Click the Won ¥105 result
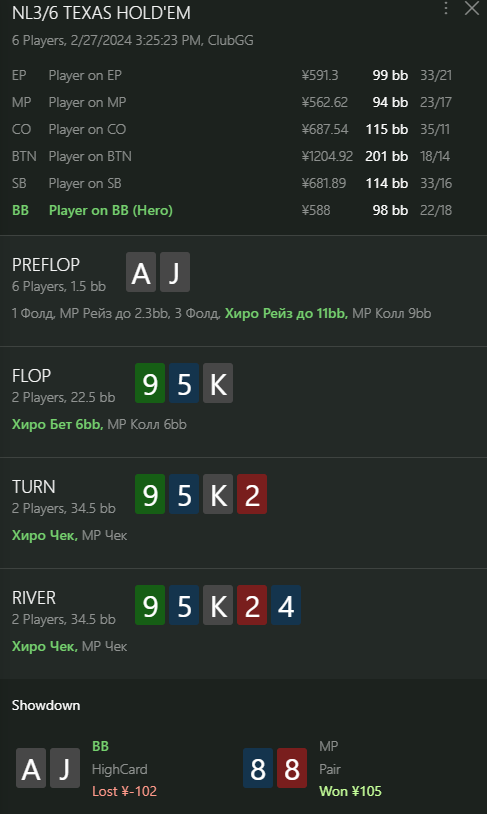This screenshot has height=814, width=487. (x=350, y=791)
